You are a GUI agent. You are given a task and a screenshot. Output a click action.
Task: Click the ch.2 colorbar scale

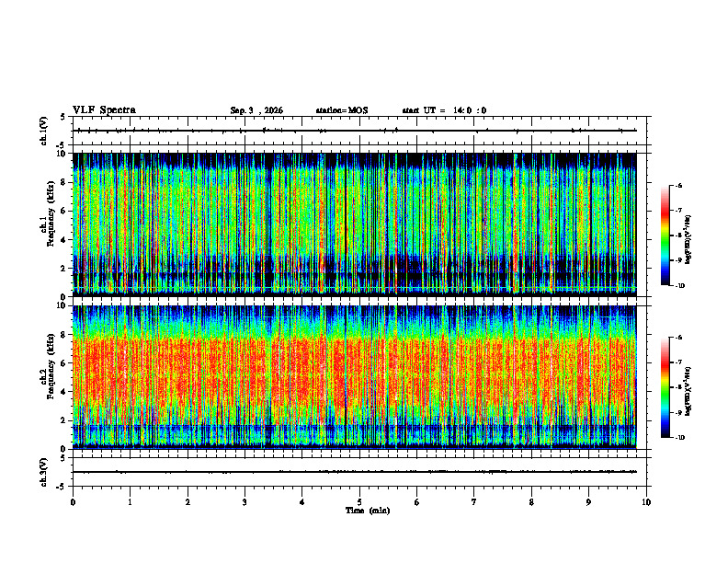point(665,387)
